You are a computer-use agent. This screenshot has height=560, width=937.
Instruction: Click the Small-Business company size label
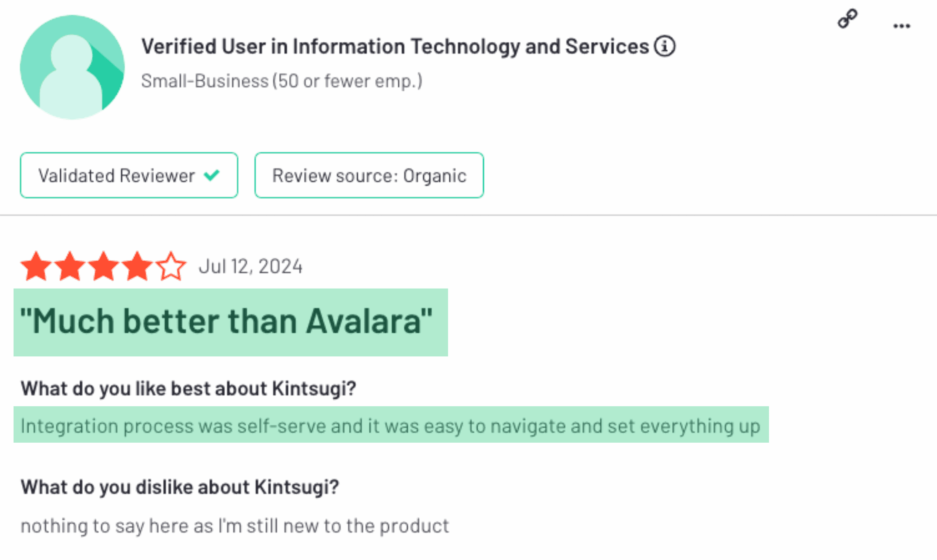(281, 81)
